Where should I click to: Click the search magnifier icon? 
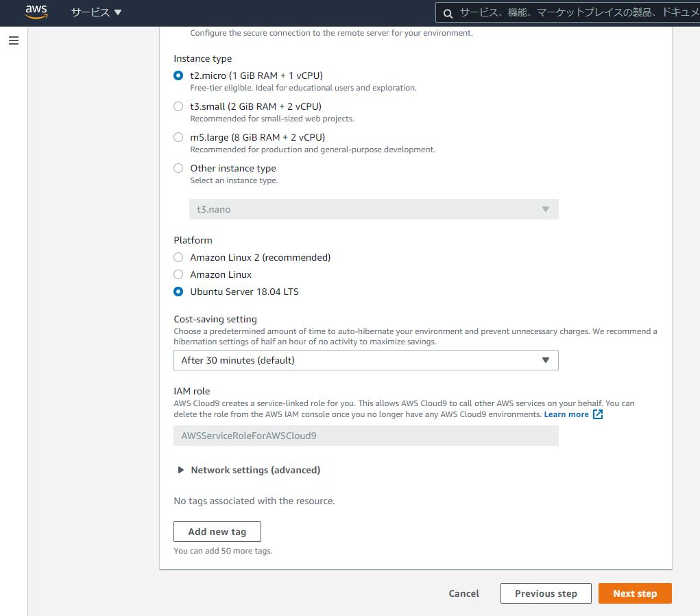448,13
